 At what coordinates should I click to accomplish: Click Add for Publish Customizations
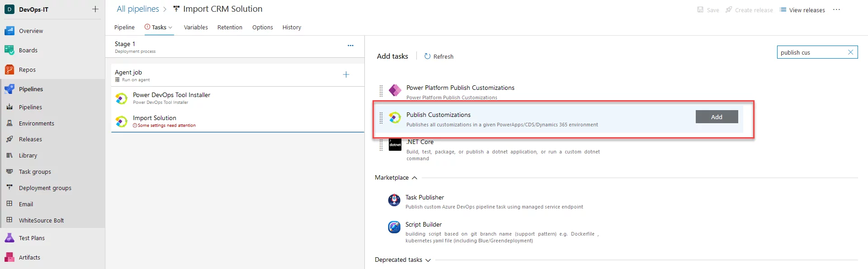coord(717,117)
